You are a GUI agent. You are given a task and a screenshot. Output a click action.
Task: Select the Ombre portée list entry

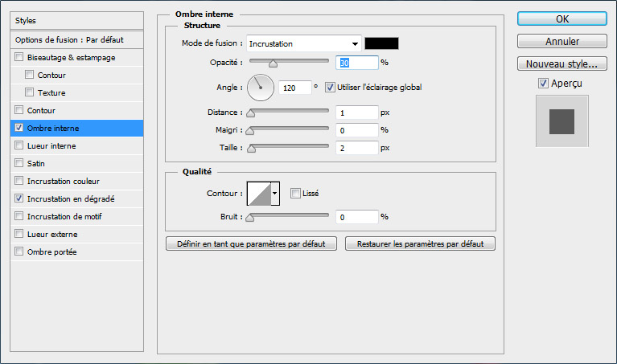[x=76, y=252]
